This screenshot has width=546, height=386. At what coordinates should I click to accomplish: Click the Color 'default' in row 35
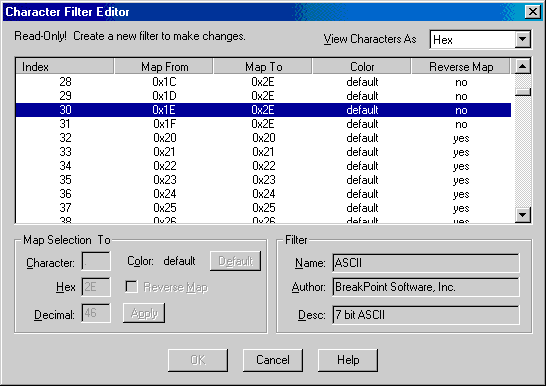[362, 180]
